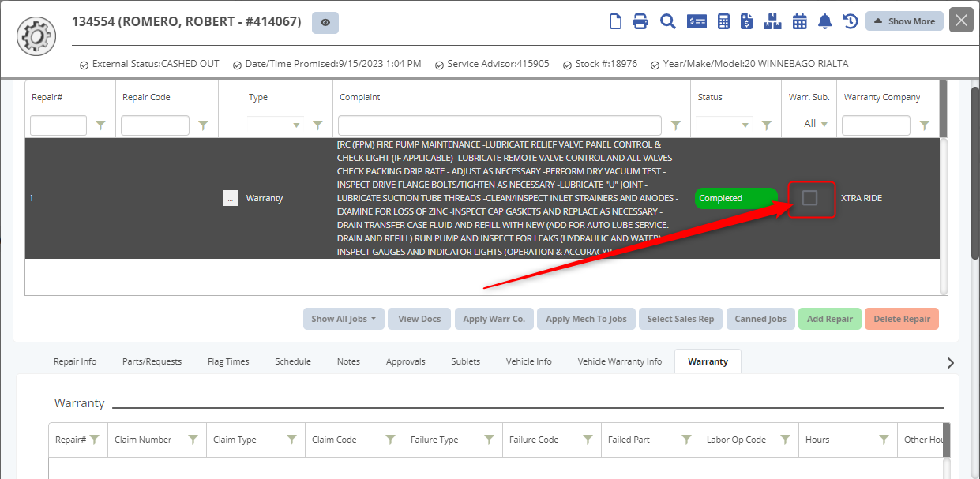
Task: Click the Delete Repair button
Action: [902, 319]
